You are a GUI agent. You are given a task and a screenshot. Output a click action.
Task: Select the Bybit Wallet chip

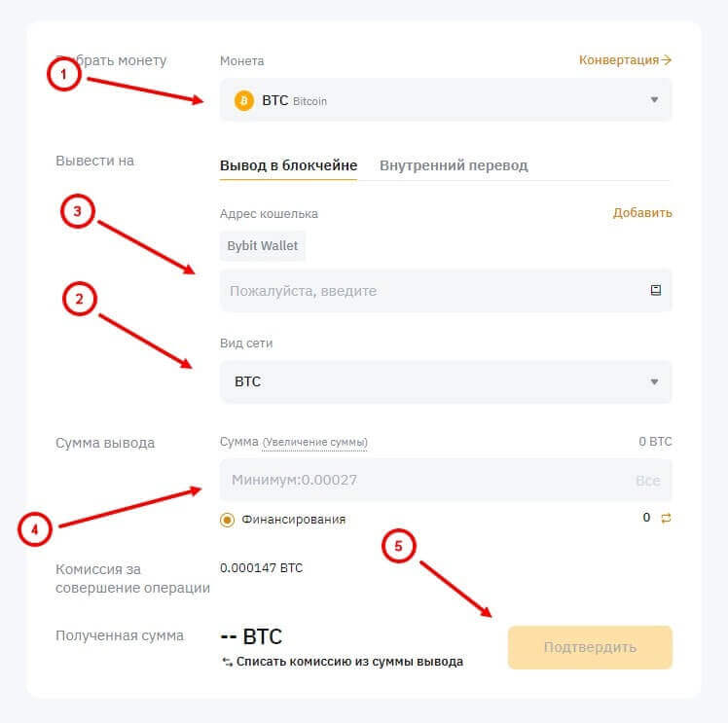(x=263, y=246)
